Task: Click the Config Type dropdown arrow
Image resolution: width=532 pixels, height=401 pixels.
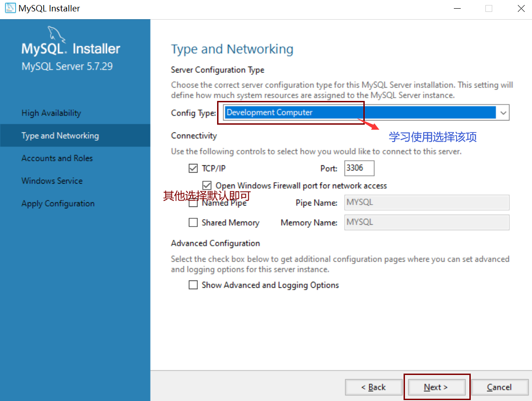Action: coord(502,112)
